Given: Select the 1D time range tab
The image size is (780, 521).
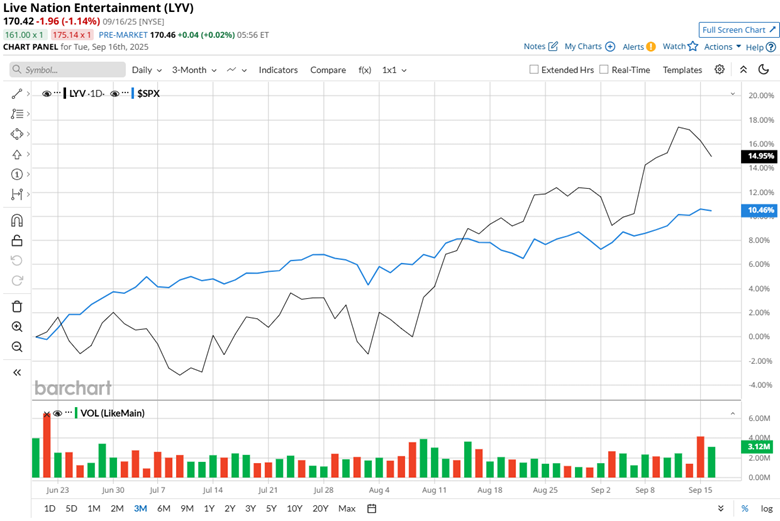Looking at the screenshot, I should tap(50, 509).
